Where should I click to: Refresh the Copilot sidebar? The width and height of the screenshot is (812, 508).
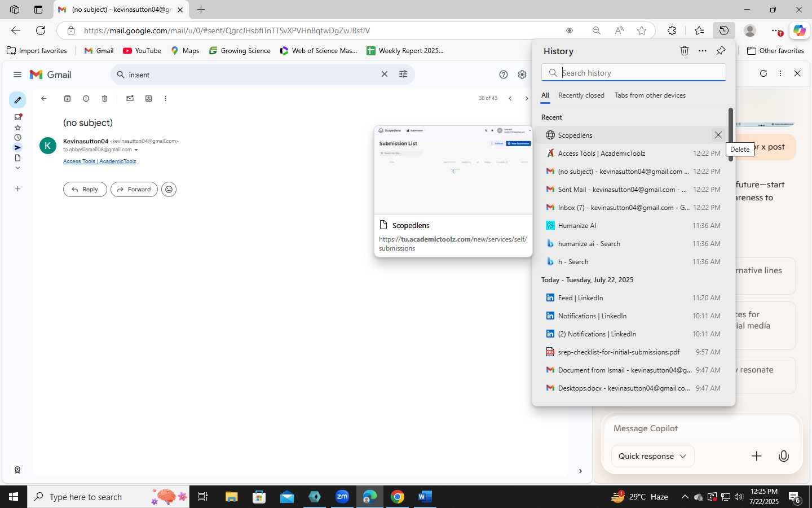[x=764, y=73]
